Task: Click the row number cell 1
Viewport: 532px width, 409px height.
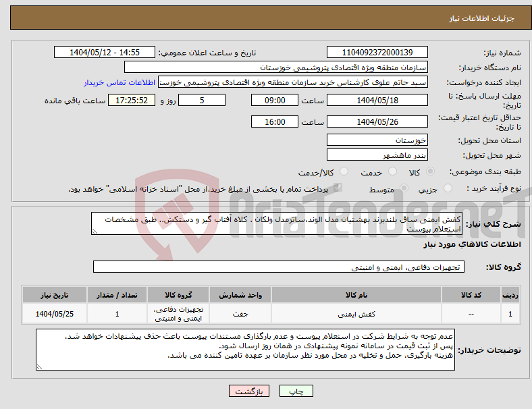Action: coord(510,314)
